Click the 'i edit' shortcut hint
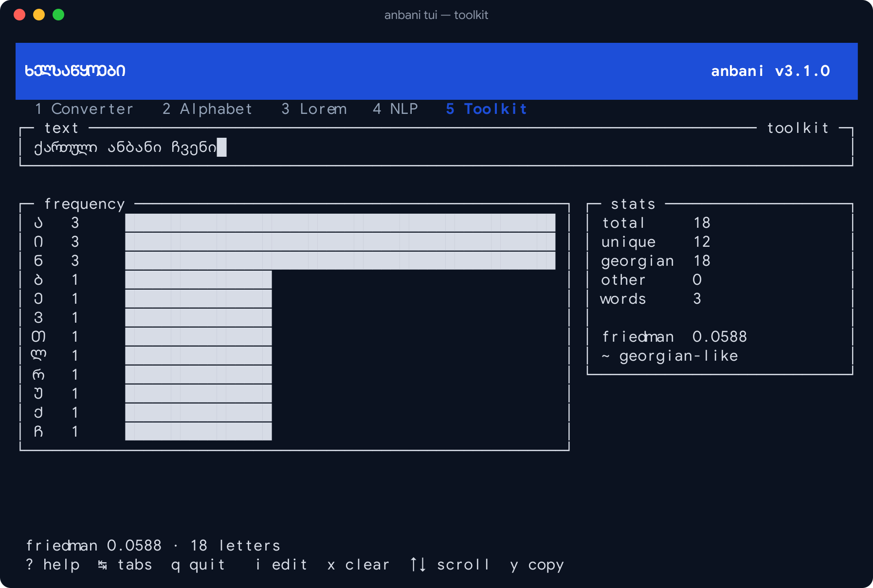The height and width of the screenshot is (588, 873). pos(281,565)
